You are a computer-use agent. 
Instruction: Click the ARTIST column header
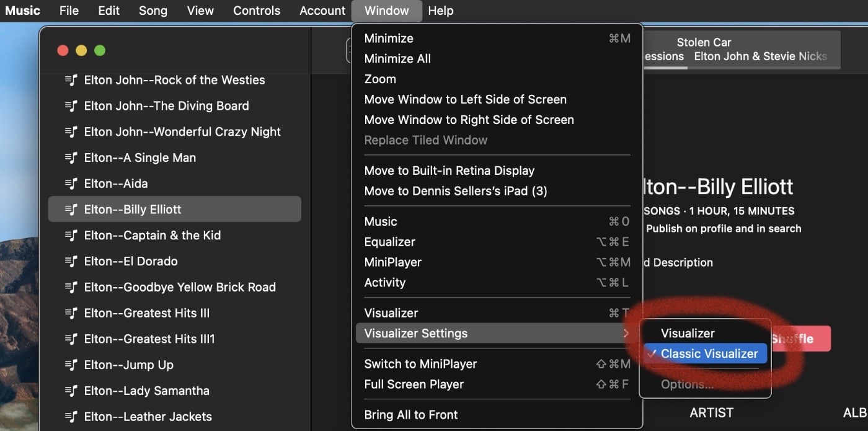click(x=711, y=412)
